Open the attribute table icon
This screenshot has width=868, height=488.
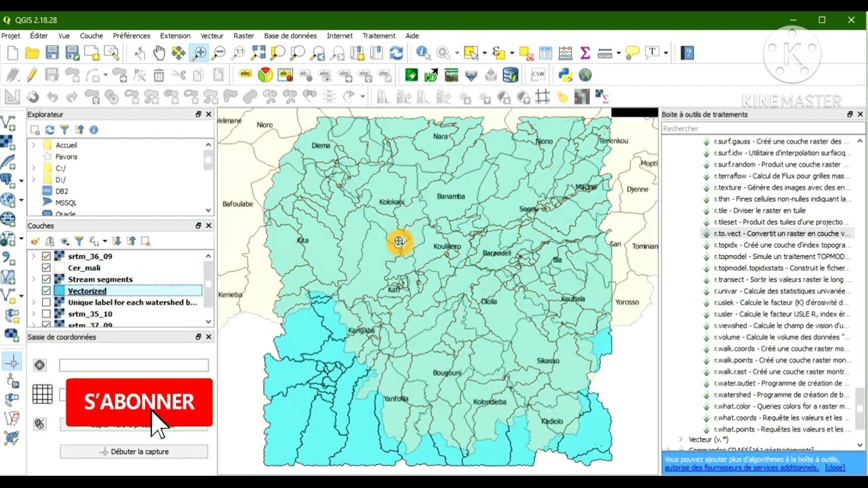coord(546,53)
